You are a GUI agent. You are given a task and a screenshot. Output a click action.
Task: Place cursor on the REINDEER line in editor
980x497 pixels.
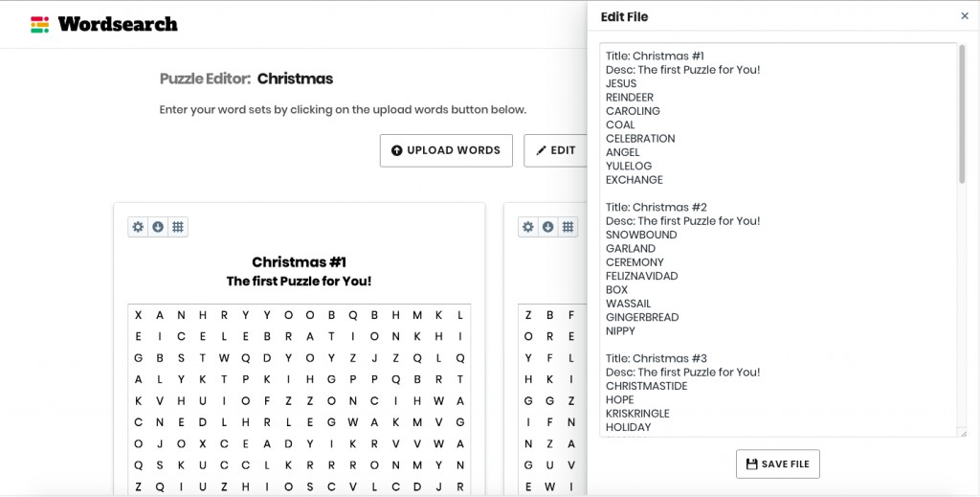630,98
